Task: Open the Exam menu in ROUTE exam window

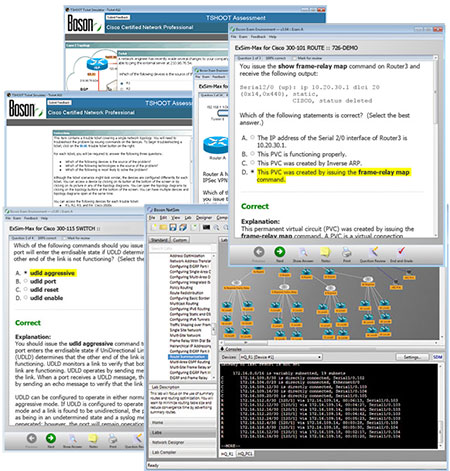Action: click(243, 37)
